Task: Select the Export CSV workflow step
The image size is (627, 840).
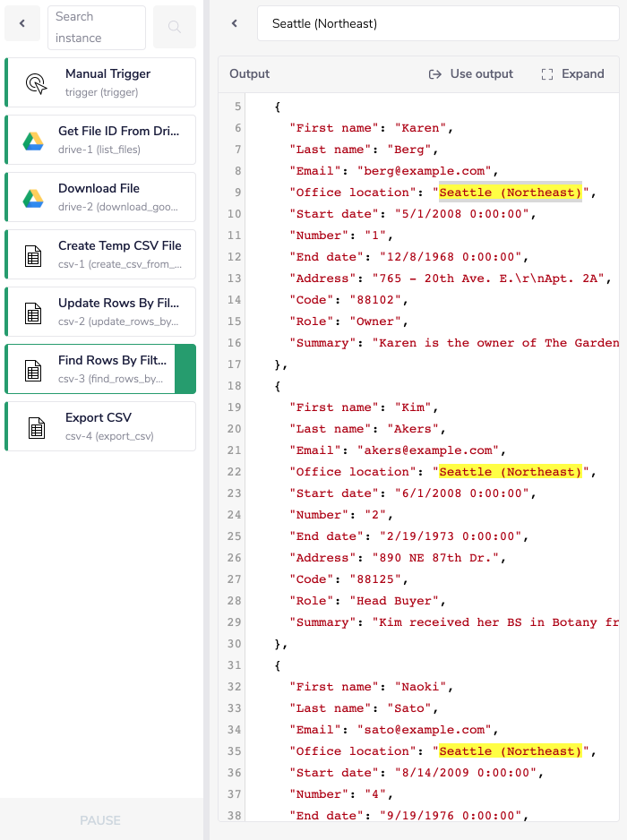Action: [100, 425]
